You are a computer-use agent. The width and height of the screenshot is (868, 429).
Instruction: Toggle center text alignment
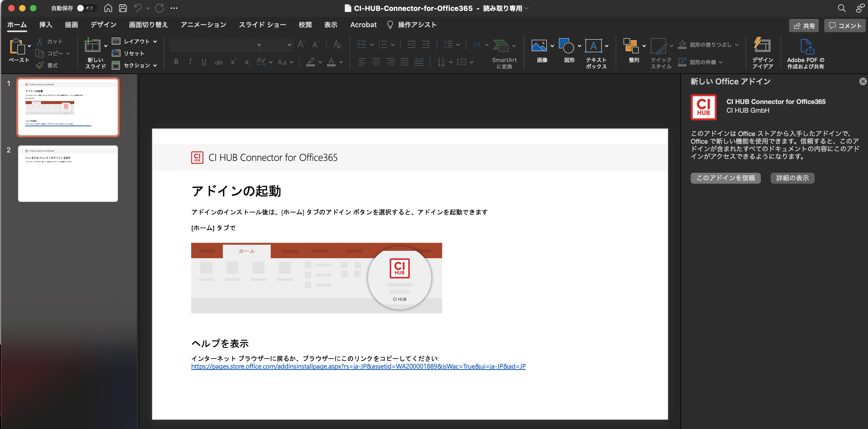(x=376, y=62)
